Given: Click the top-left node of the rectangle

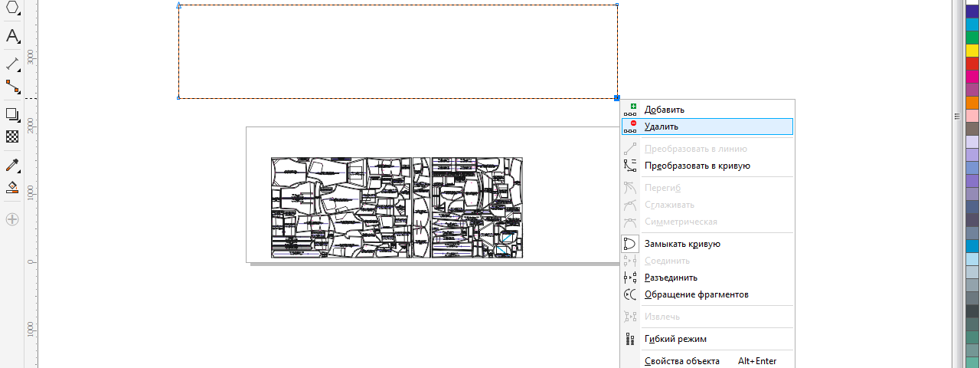Looking at the screenshot, I should [x=178, y=5].
